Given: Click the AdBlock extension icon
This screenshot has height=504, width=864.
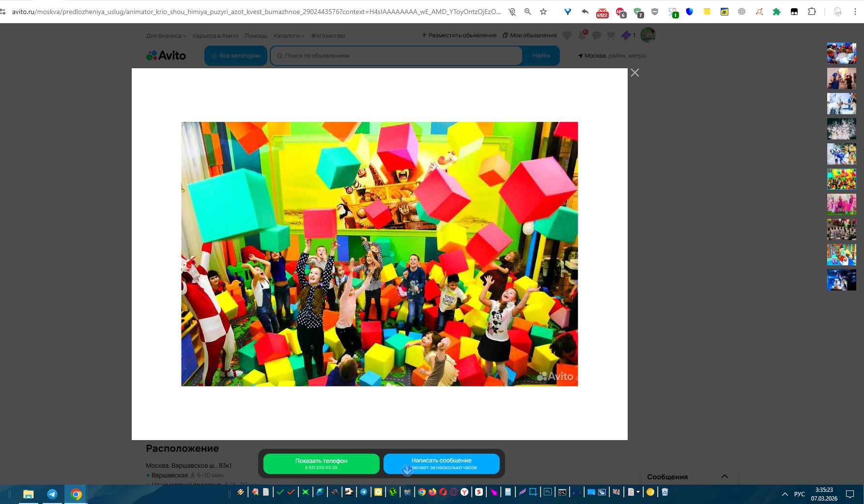Looking at the screenshot, I should (x=620, y=12).
